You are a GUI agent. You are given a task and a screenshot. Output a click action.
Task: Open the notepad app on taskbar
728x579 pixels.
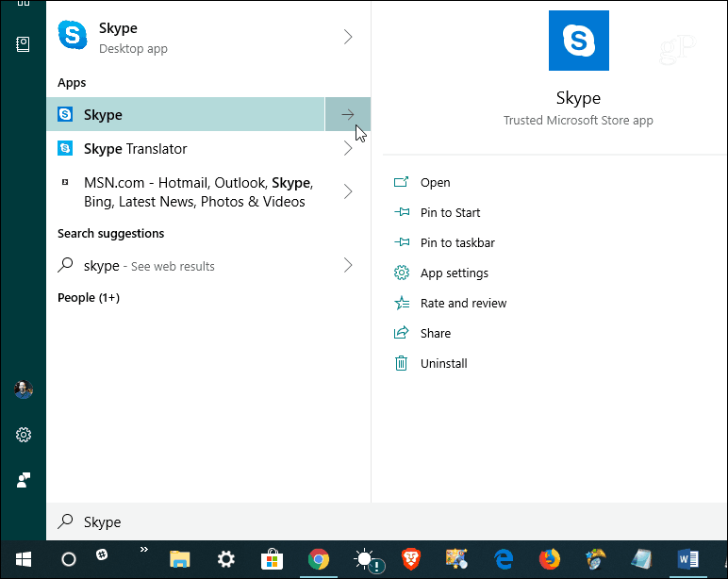(641, 559)
